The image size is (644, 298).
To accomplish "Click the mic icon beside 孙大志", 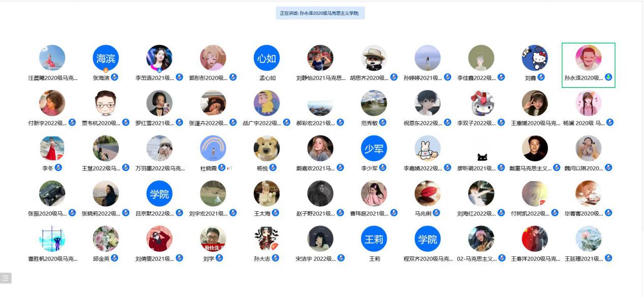I will (275, 258).
